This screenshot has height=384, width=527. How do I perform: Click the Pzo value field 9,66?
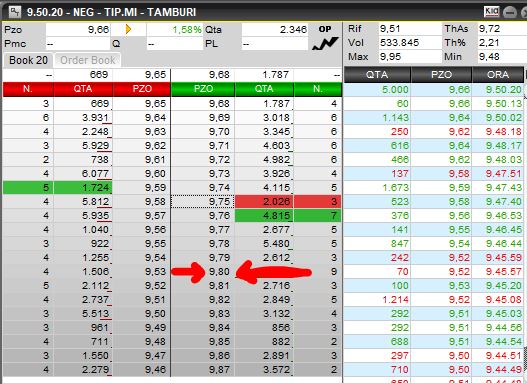tap(78, 30)
